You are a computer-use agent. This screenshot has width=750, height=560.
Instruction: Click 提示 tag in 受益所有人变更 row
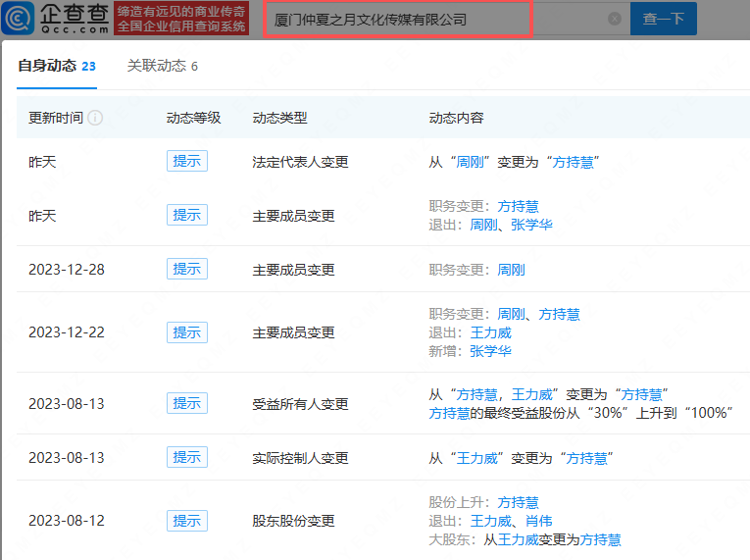click(186, 403)
